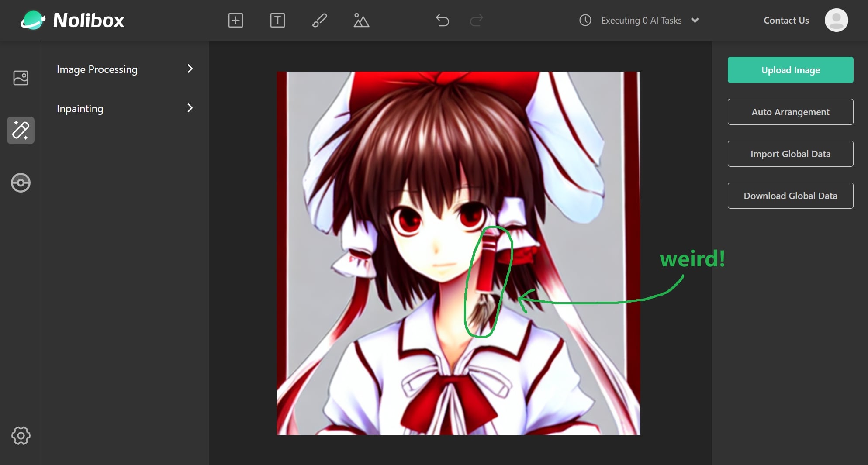
Task: Select the magic wand AI tools sidebar icon
Action: (21, 130)
